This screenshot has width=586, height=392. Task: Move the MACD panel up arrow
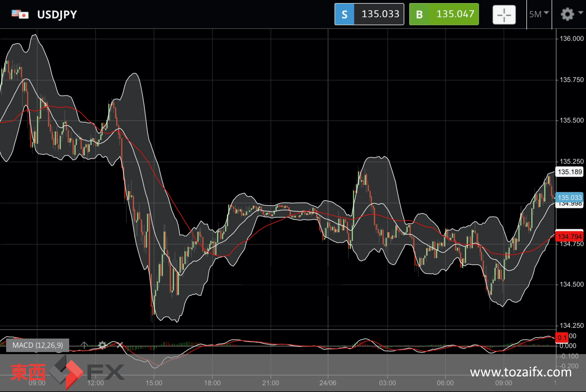click(x=84, y=345)
